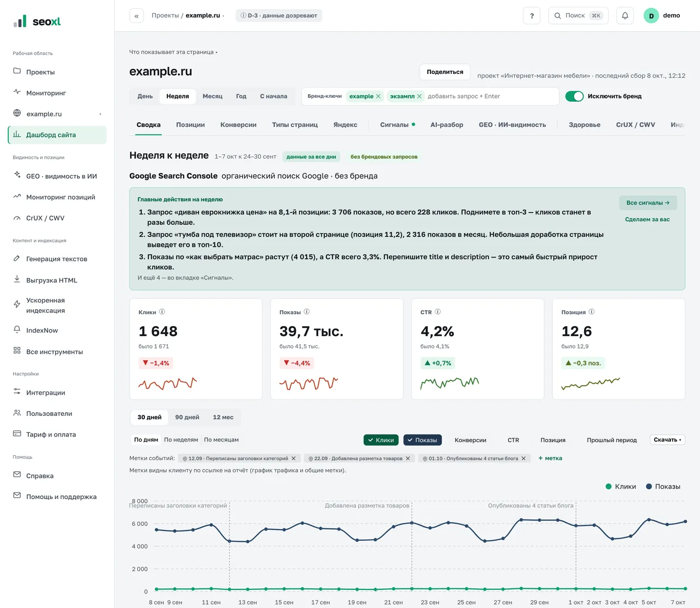The height and width of the screenshot is (608, 700).
Task: Expand «Что показывает эта страница»
Action: pyautogui.click(x=173, y=52)
